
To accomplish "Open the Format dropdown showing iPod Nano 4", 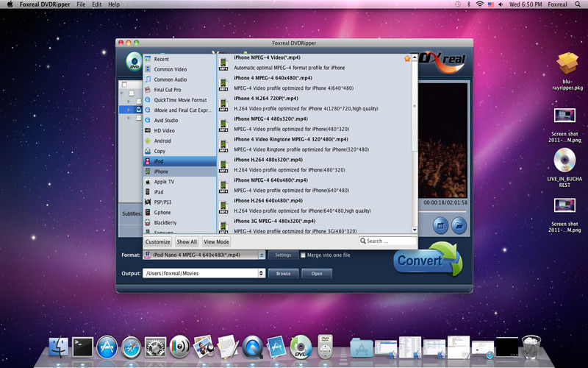I will pos(204,255).
